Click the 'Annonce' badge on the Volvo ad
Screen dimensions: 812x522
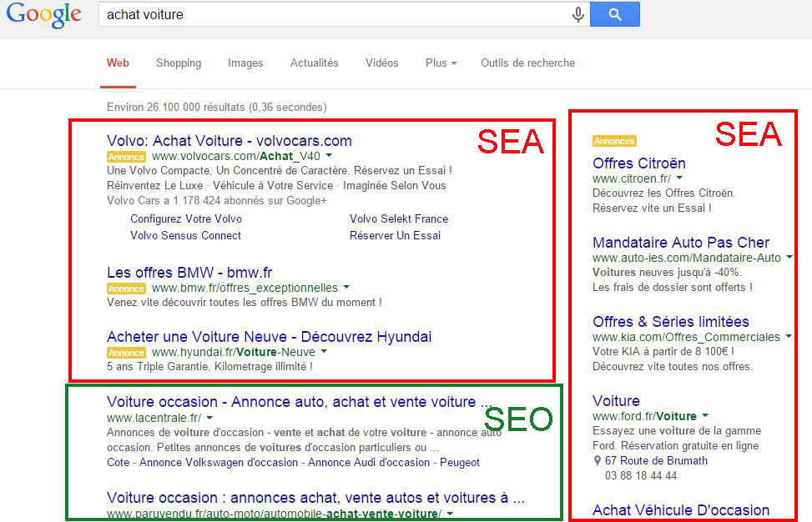click(126, 157)
